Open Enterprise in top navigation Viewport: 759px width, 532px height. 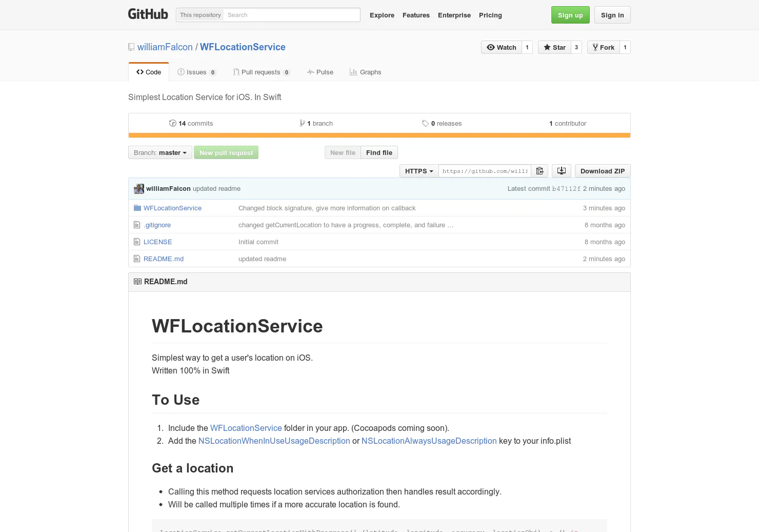coord(454,15)
